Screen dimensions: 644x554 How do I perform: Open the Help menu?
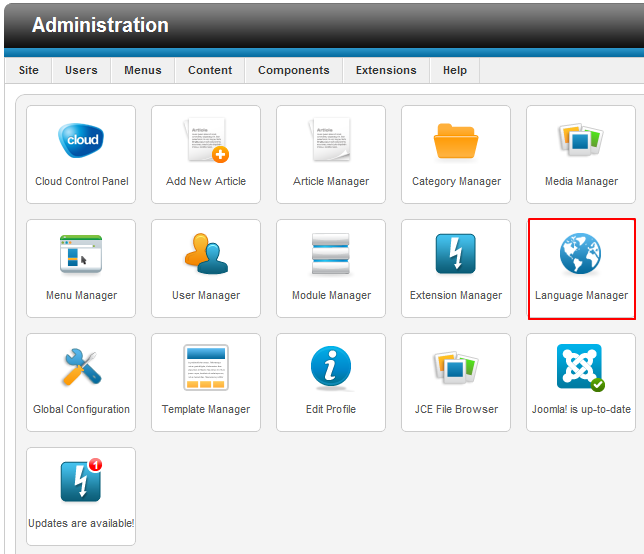point(455,70)
